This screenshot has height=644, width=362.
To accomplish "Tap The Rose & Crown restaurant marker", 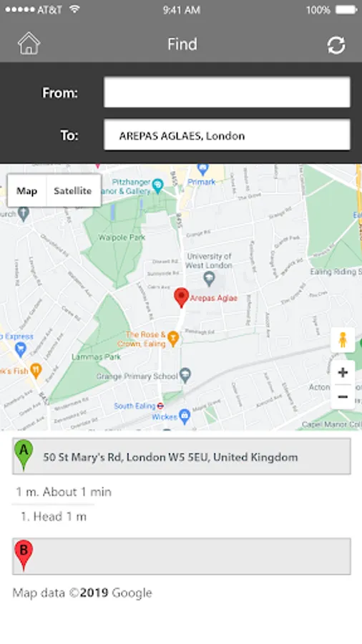I will 173,339.
